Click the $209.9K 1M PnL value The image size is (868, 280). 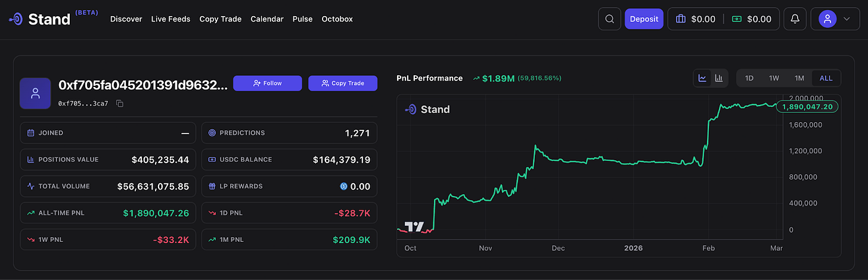(352, 239)
